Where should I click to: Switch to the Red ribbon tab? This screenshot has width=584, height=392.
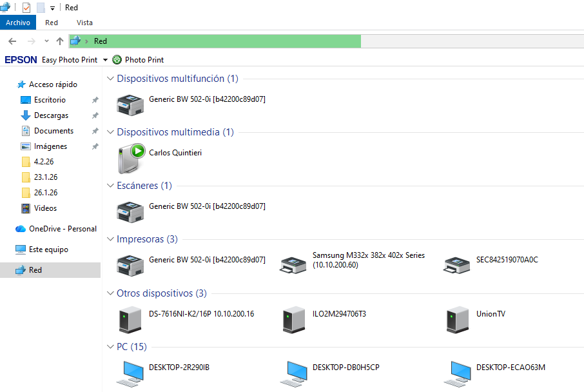[52, 23]
